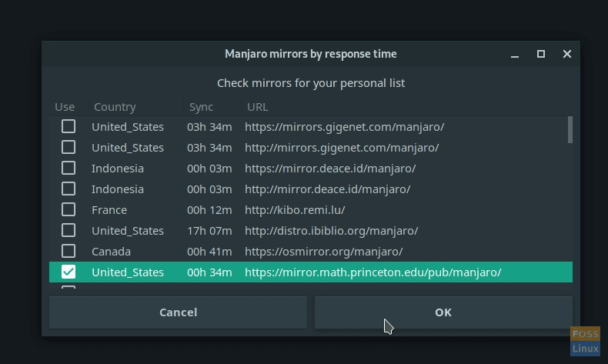Enable the http://mirror.deace.id/manjaro/ mirror checkbox
This screenshot has width=608, height=364.
(68, 189)
